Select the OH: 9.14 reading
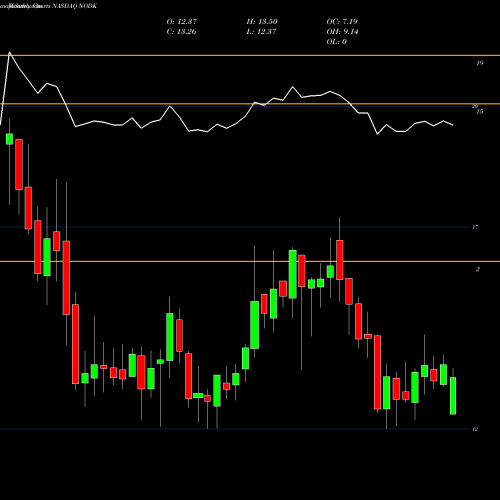The width and height of the screenshot is (500, 500). click(x=342, y=31)
